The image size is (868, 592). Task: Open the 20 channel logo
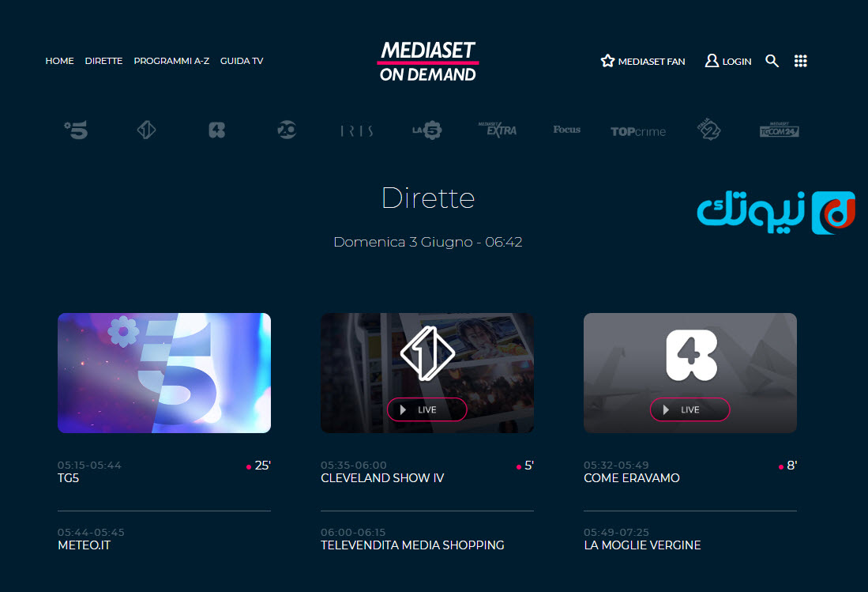pos(287,130)
